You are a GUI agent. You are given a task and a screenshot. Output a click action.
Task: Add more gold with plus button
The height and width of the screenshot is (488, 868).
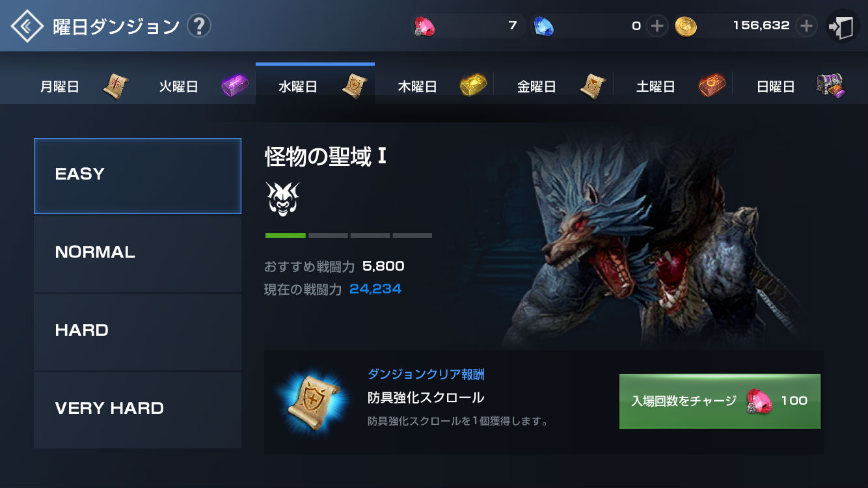pyautogui.click(x=807, y=26)
